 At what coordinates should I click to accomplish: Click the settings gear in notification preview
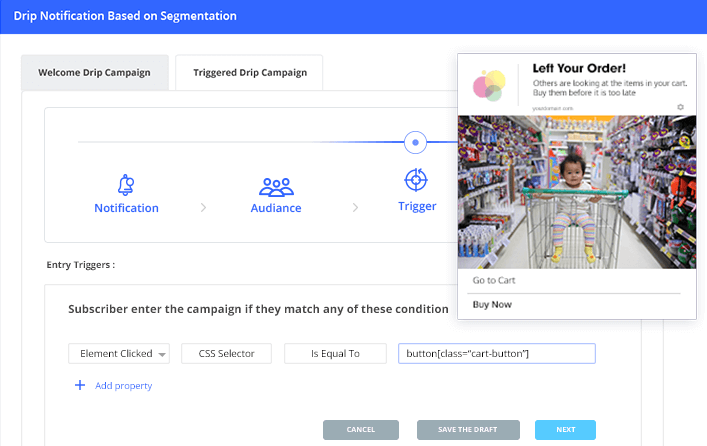[680, 107]
